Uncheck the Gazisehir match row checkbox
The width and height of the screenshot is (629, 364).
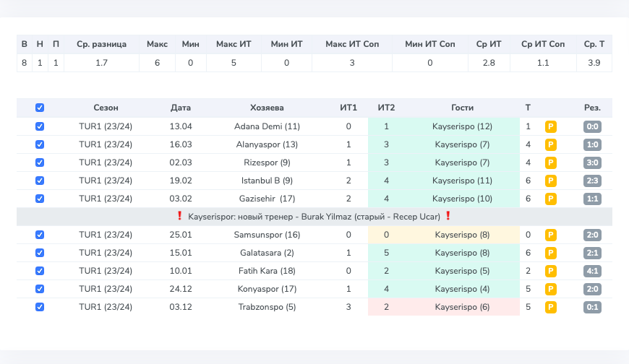40,199
